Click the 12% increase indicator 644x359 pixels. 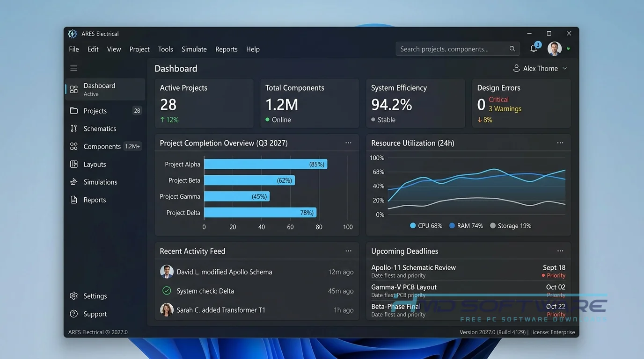(169, 120)
